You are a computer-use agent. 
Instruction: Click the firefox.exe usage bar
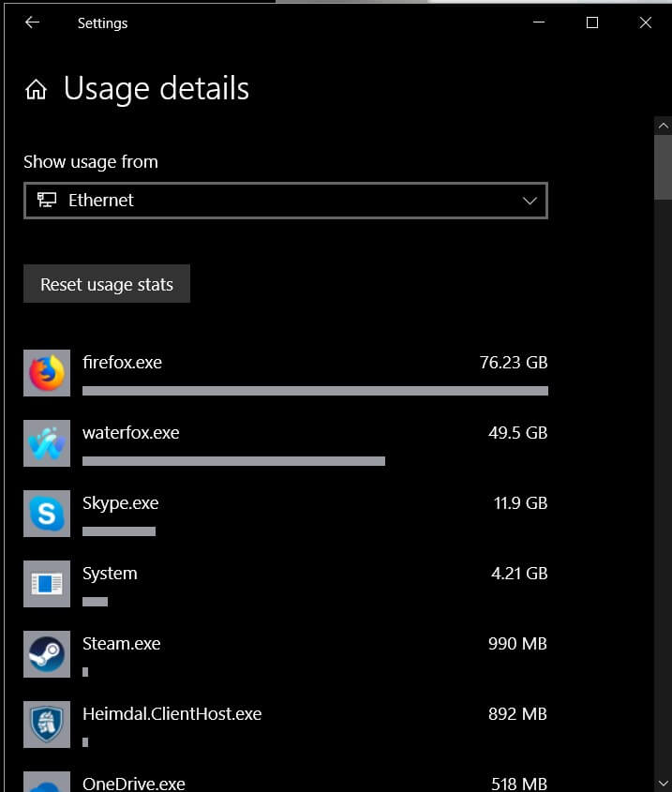(315, 391)
